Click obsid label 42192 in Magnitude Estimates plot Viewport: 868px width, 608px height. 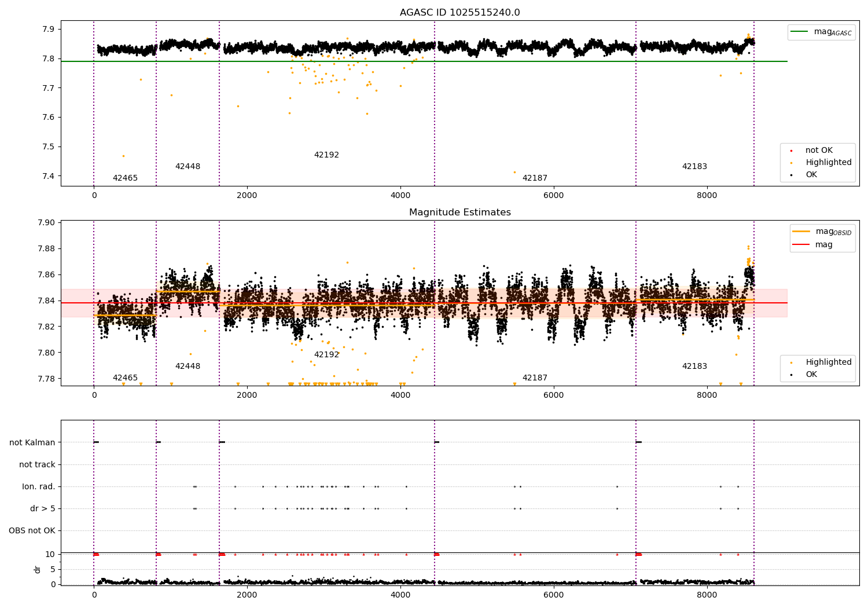pos(326,355)
